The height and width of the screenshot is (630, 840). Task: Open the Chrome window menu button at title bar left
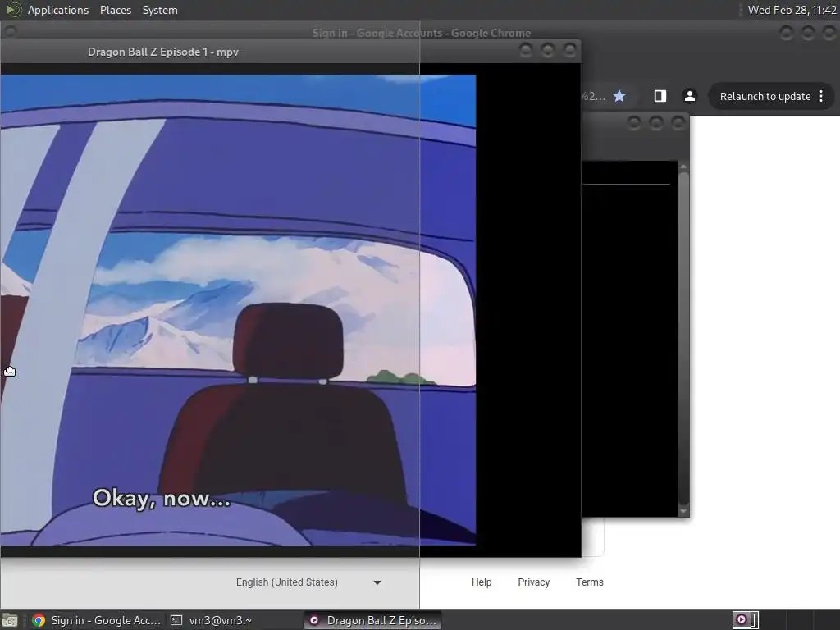[10, 32]
